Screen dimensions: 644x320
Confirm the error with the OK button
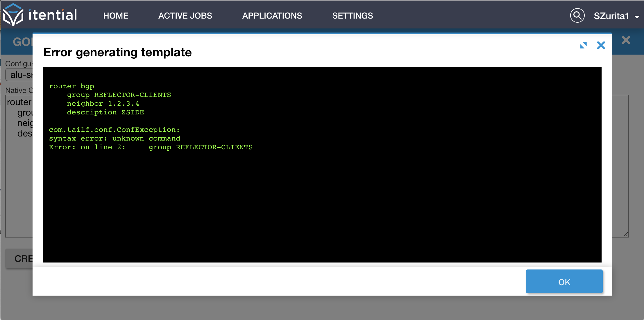(x=564, y=281)
